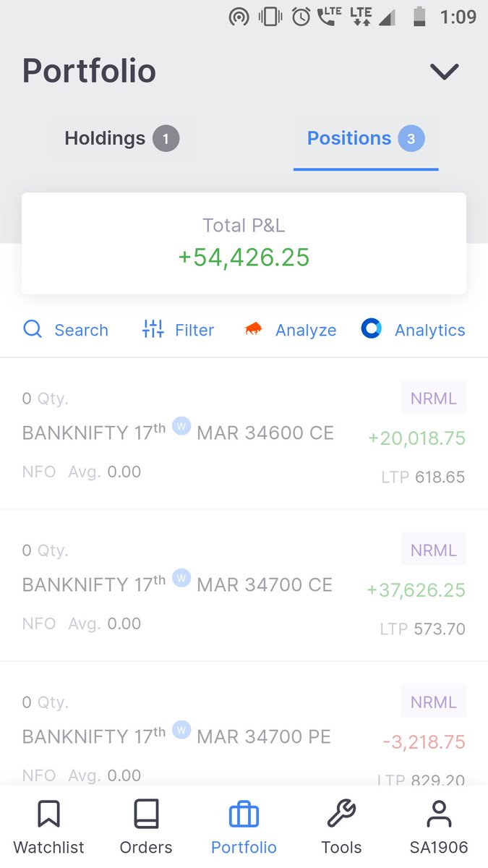Open Tools wrench icon
The width and height of the screenshot is (488, 868).
pyautogui.click(x=341, y=814)
